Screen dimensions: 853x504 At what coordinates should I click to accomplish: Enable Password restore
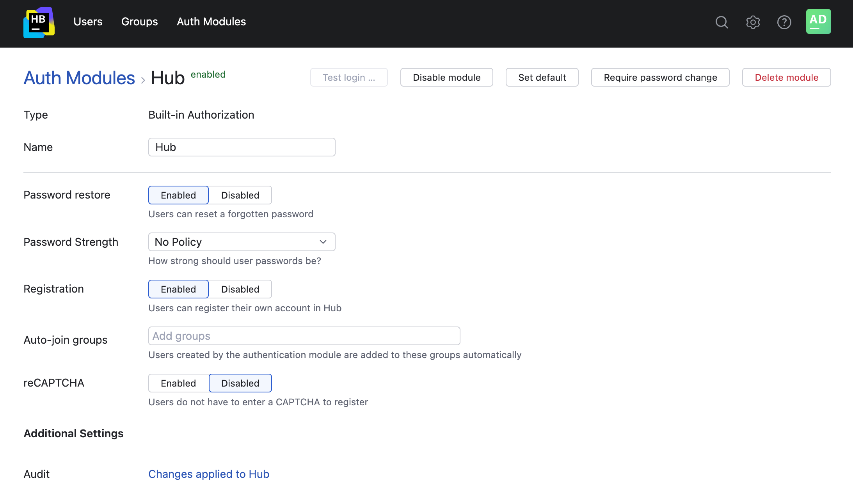click(178, 195)
